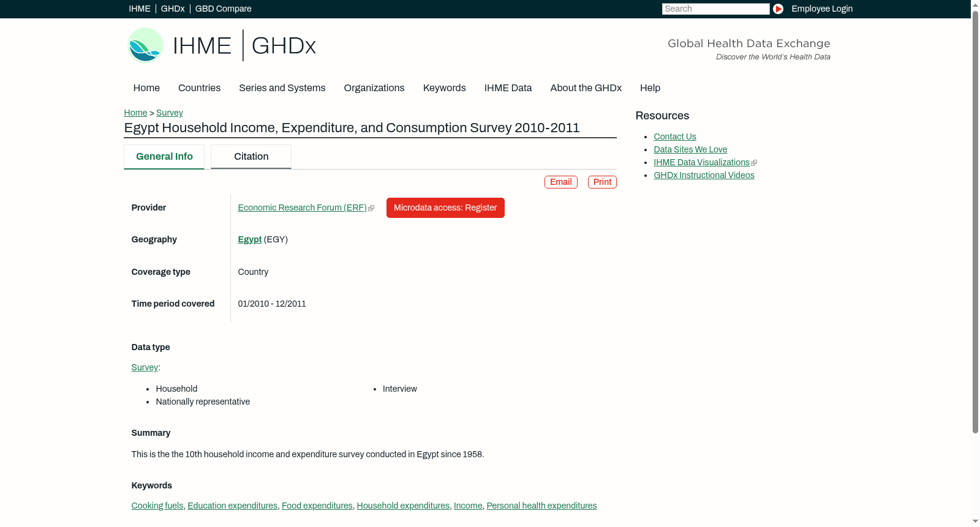Open Help menu item
Image resolution: width=980 pixels, height=527 pixels.
650,88
